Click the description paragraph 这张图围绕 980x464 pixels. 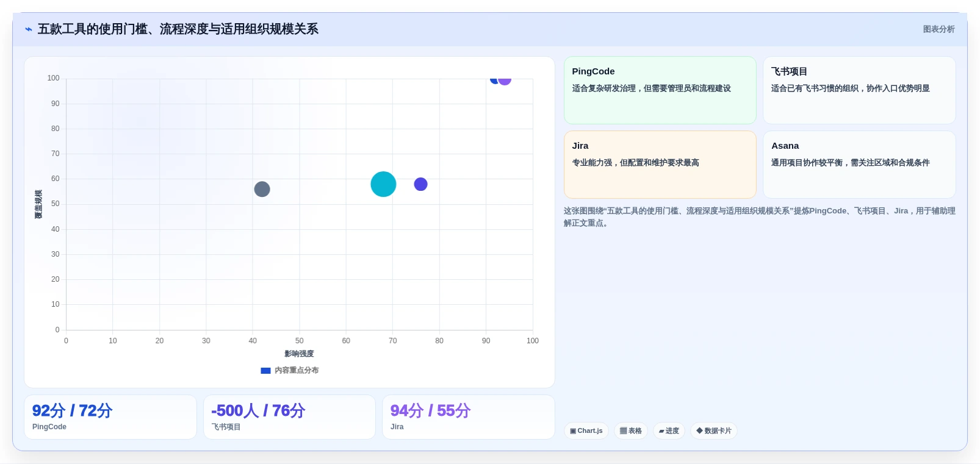coord(760,217)
